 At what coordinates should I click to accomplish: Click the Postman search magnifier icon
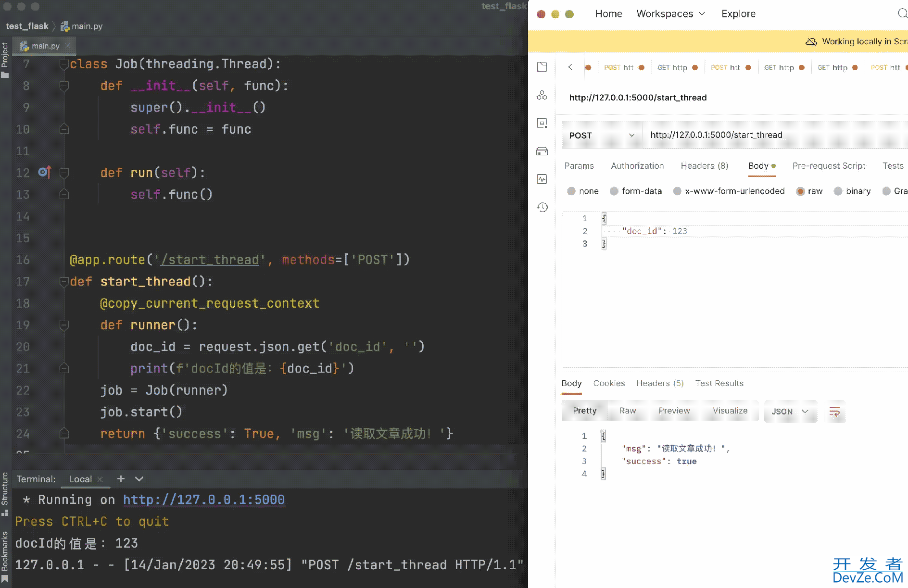click(903, 13)
